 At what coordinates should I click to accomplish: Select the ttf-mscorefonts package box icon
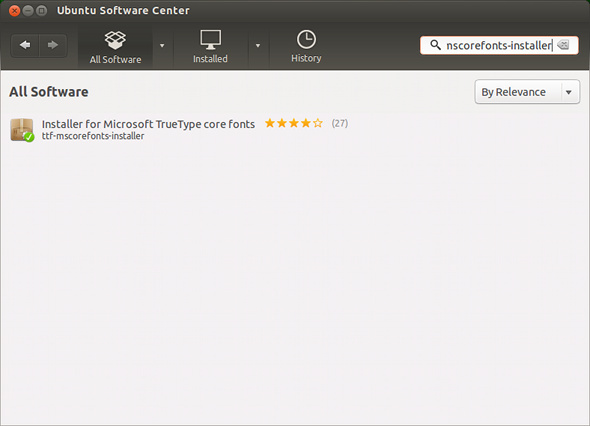(x=22, y=130)
